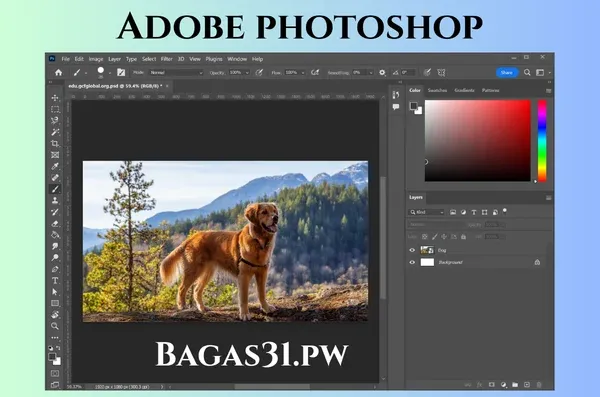Select the Clone Stamp tool
This screenshot has width=600, height=397.
click(x=55, y=200)
